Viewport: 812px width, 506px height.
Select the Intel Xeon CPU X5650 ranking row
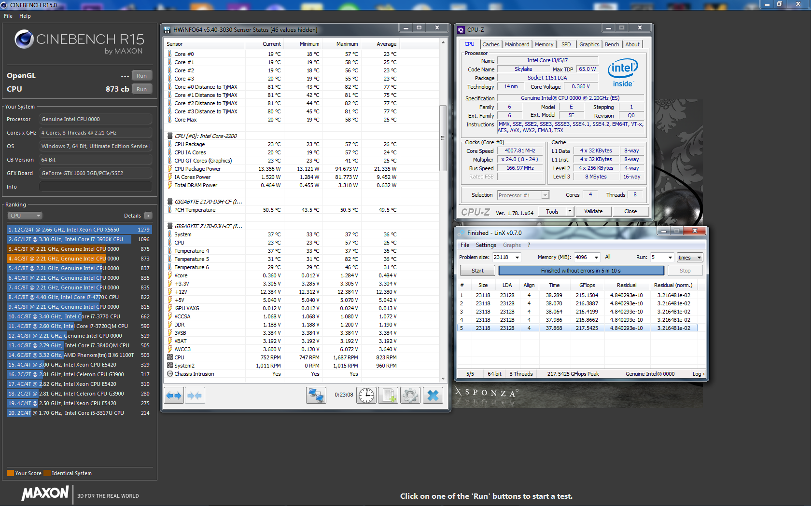pos(79,230)
